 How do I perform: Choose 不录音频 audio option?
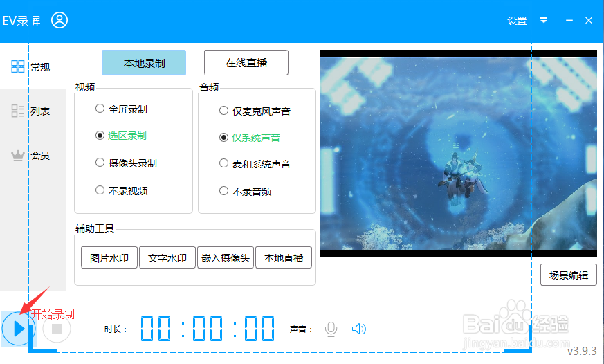[x=245, y=191]
